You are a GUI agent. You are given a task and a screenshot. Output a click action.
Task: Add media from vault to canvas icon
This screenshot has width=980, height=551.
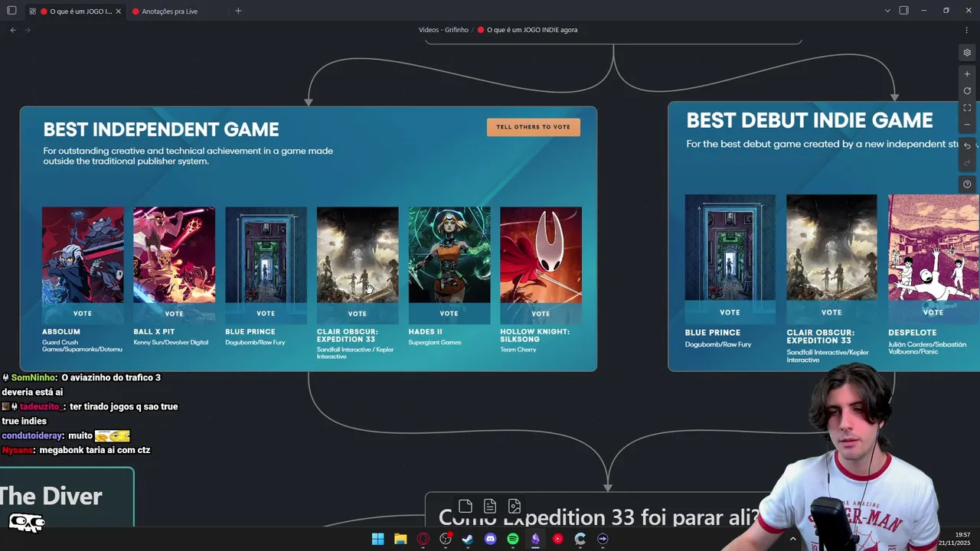tap(514, 507)
